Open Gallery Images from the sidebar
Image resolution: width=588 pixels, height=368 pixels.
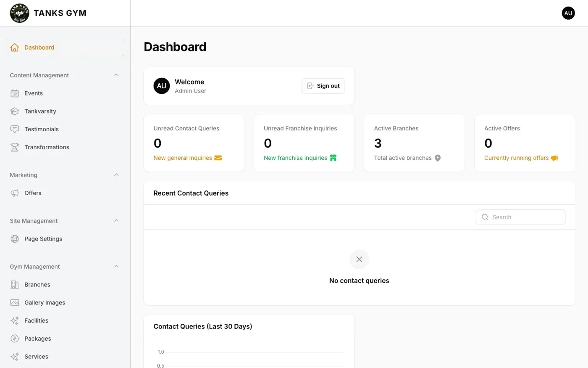click(x=65, y=303)
